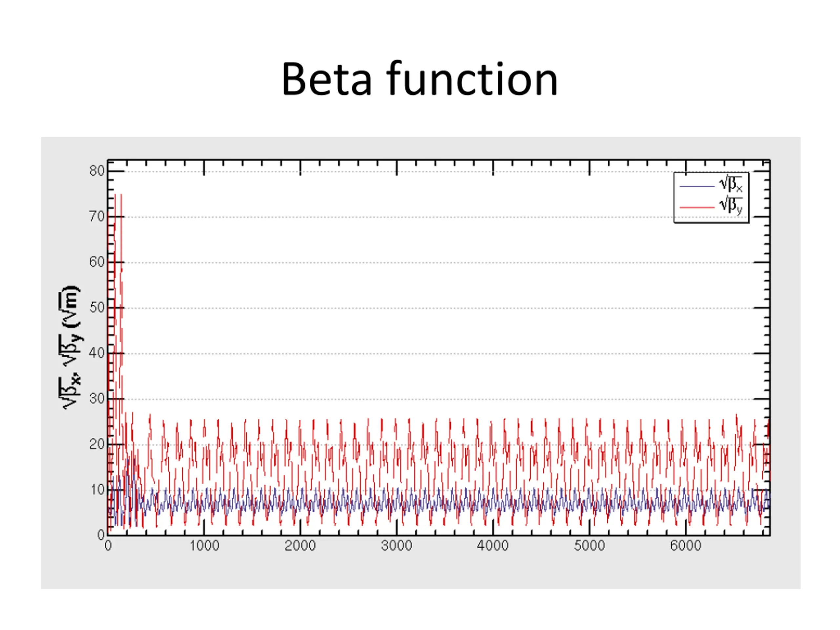The height and width of the screenshot is (630, 840).
Task: Click x-axis tick label 2000
Action: [x=300, y=546]
